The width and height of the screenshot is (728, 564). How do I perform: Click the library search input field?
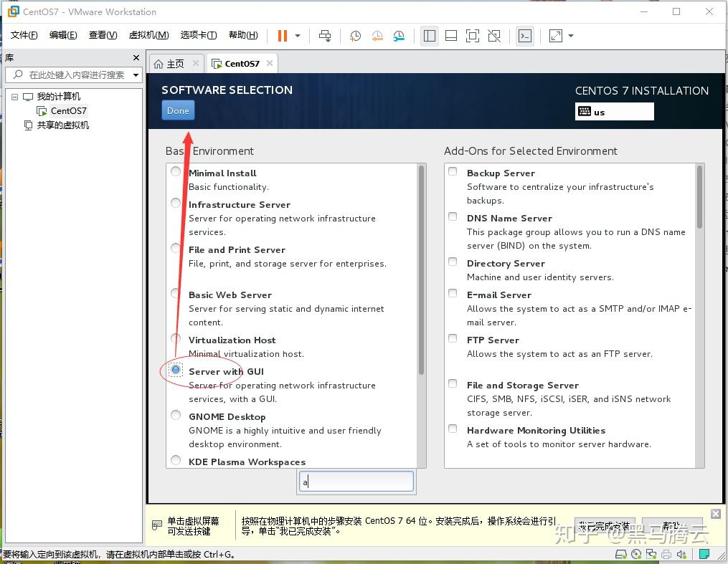point(72,75)
